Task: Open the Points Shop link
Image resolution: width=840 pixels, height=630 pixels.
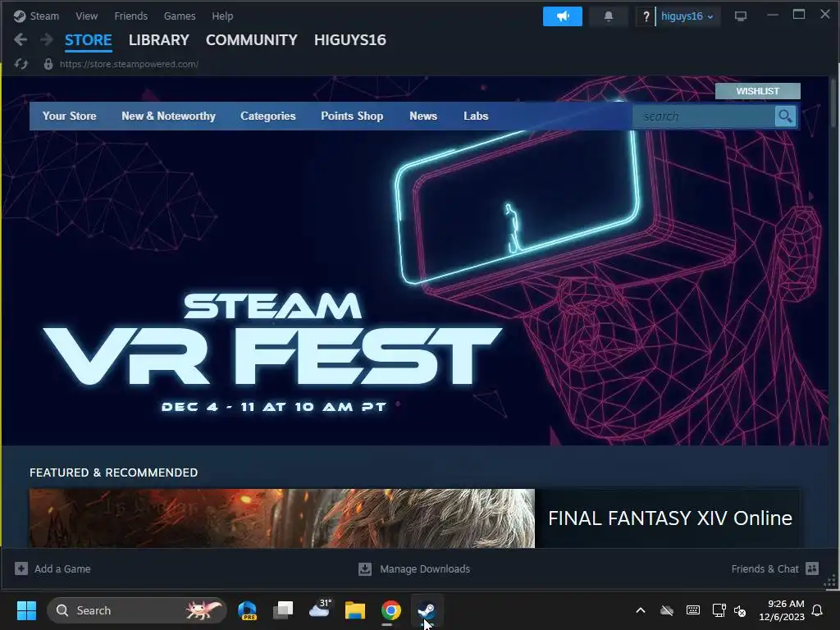Action: click(352, 116)
